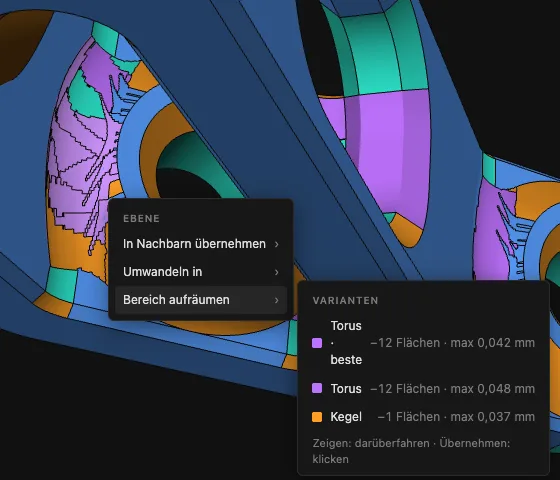Click '−12 Flächen · max 0,048 mm' text
Screen dimensions: 560x480
[x=452, y=389]
